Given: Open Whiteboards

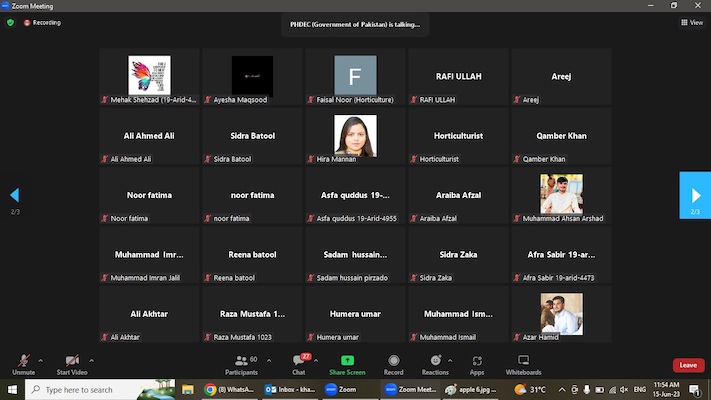Looking at the screenshot, I should pos(523,363).
